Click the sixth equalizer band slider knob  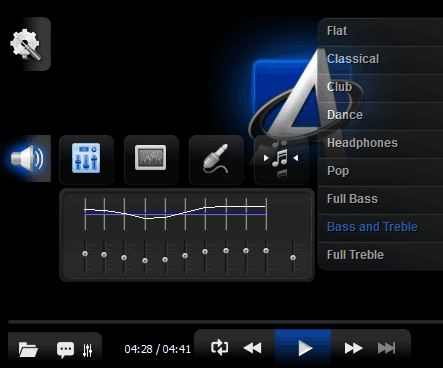(x=185, y=256)
